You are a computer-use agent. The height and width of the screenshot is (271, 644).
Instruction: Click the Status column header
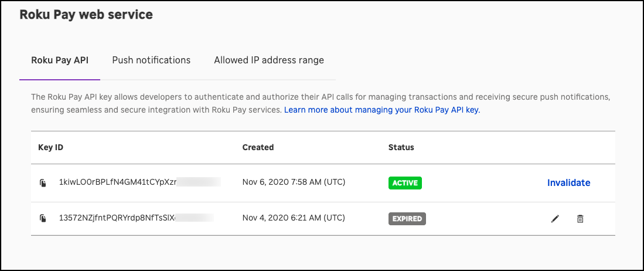[x=401, y=147]
